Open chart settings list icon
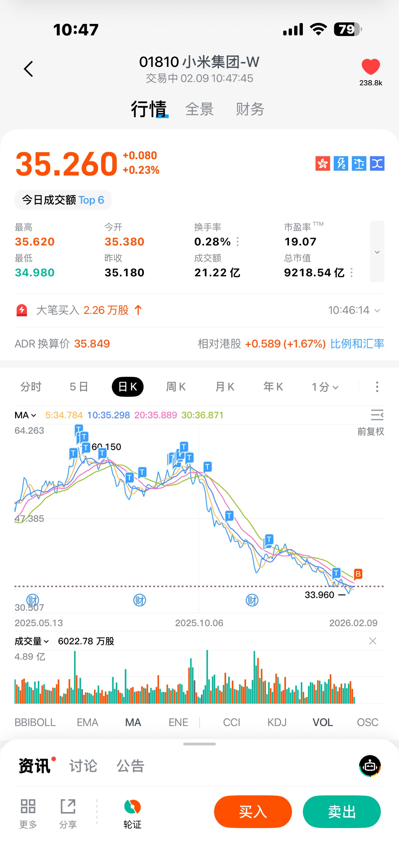Viewport: 399px width, 868px height. (x=377, y=415)
